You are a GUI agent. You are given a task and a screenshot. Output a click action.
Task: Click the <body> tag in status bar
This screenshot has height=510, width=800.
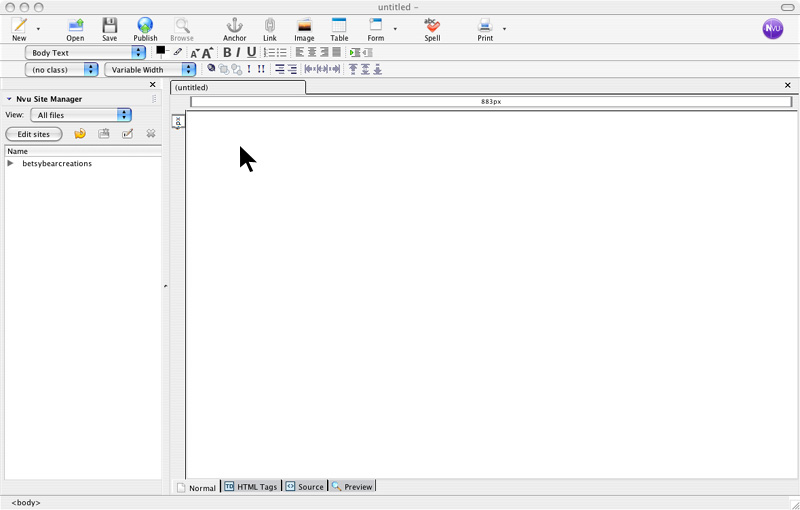pyautogui.click(x=26, y=503)
